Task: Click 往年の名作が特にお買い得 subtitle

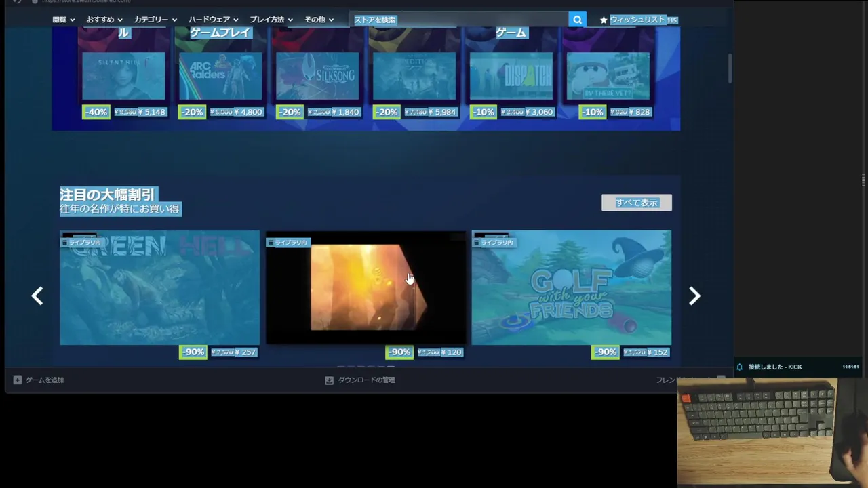Action: pos(120,209)
